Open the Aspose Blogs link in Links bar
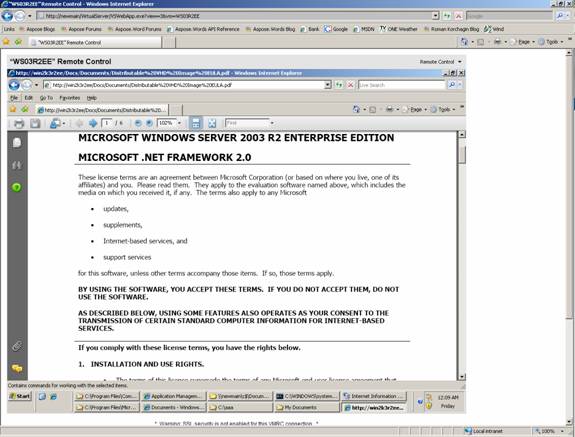The width and height of the screenshot is (575, 437). click(x=37, y=29)
